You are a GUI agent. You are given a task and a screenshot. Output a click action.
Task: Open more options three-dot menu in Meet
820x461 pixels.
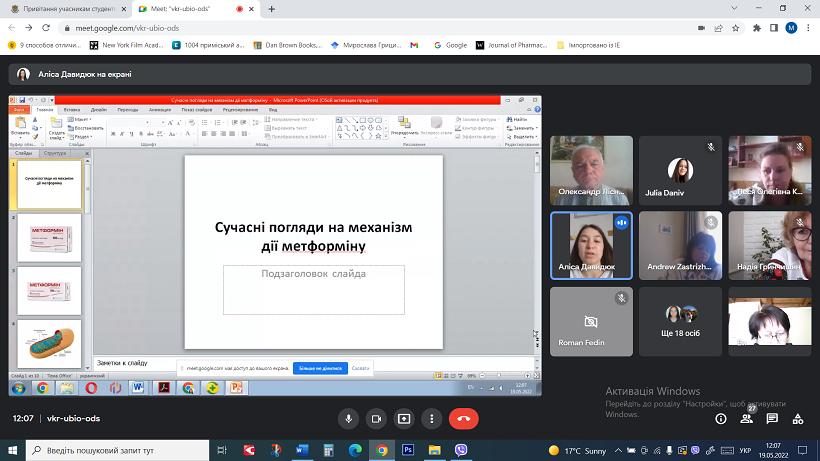click(x=431, y=419)
